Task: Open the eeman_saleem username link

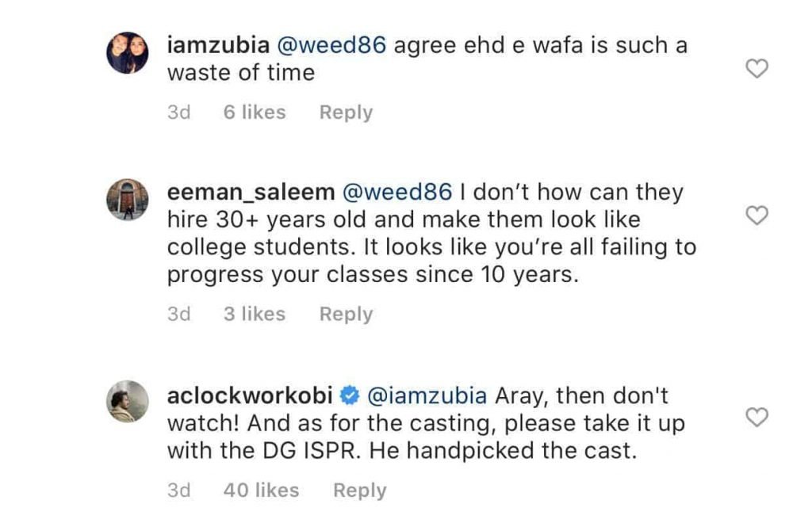Action: click(x=250, y=193)
